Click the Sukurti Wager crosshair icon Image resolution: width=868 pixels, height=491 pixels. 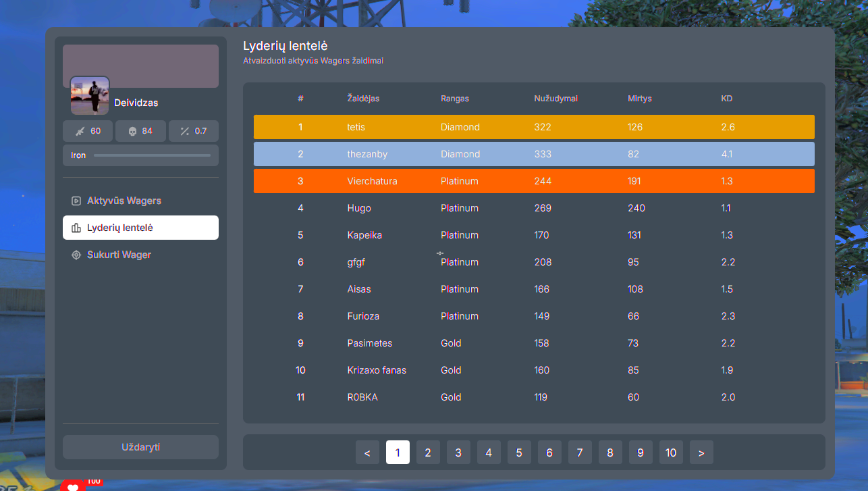76,255
